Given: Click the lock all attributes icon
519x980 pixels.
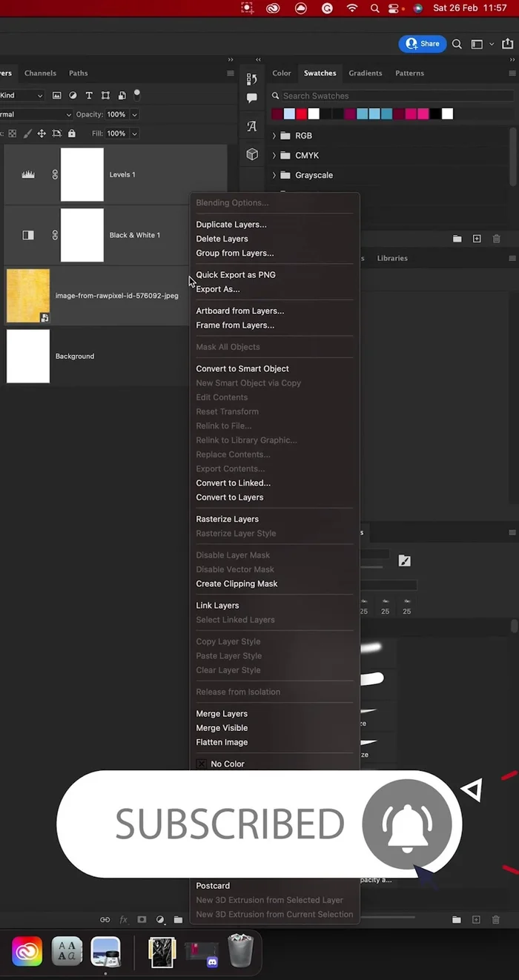Looking at the screenshot, I should coord(72,133).
